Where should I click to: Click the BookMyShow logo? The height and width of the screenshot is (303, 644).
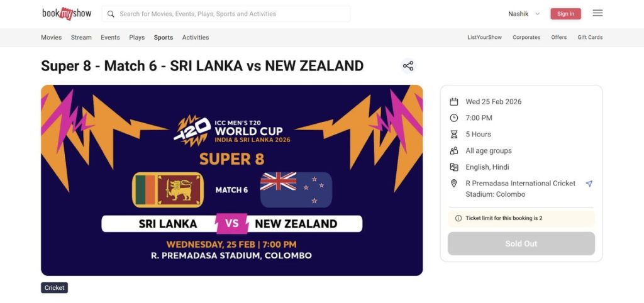(x=67, y=13)
